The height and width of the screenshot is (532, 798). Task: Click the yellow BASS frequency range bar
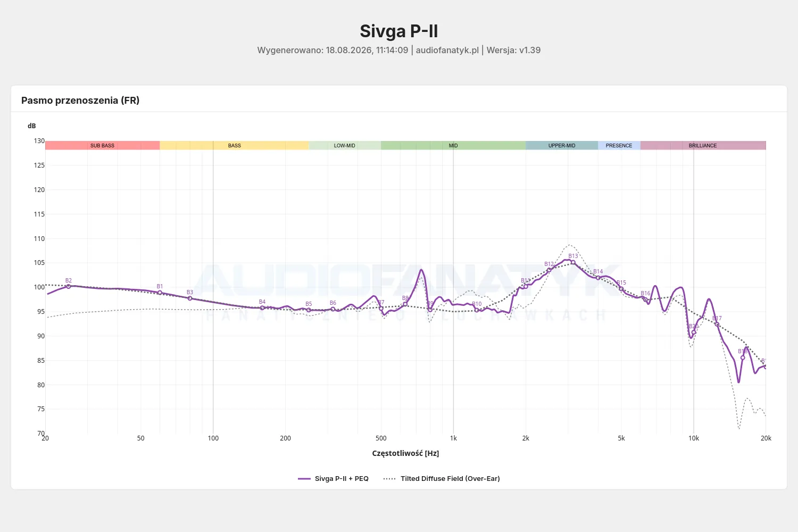(235, 145)
